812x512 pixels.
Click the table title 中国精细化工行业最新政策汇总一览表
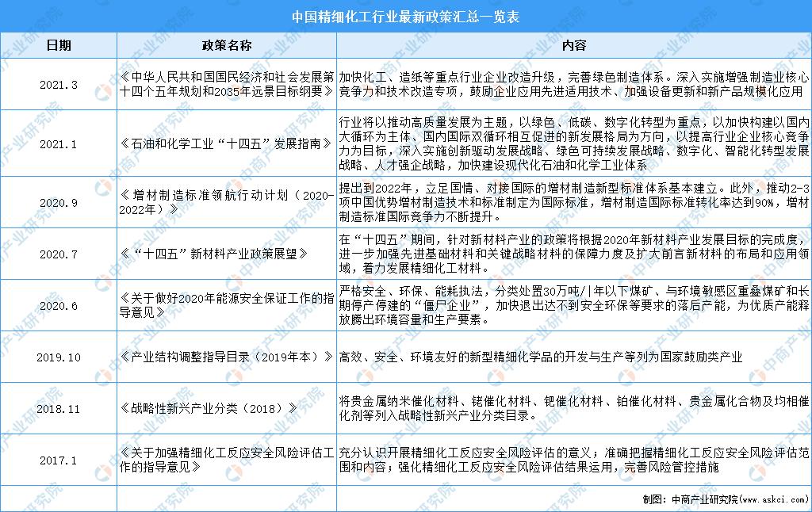click(406, 16)
